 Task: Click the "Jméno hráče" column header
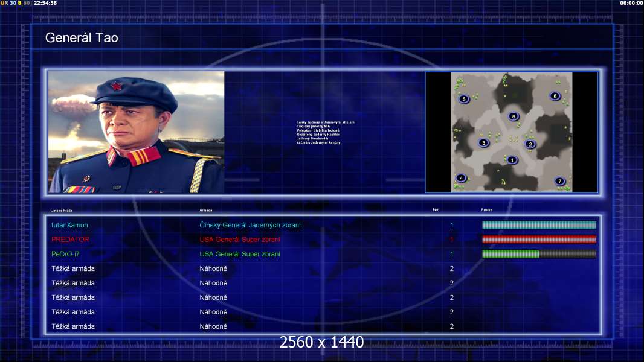pyautogui.click(x=62, y=211)
